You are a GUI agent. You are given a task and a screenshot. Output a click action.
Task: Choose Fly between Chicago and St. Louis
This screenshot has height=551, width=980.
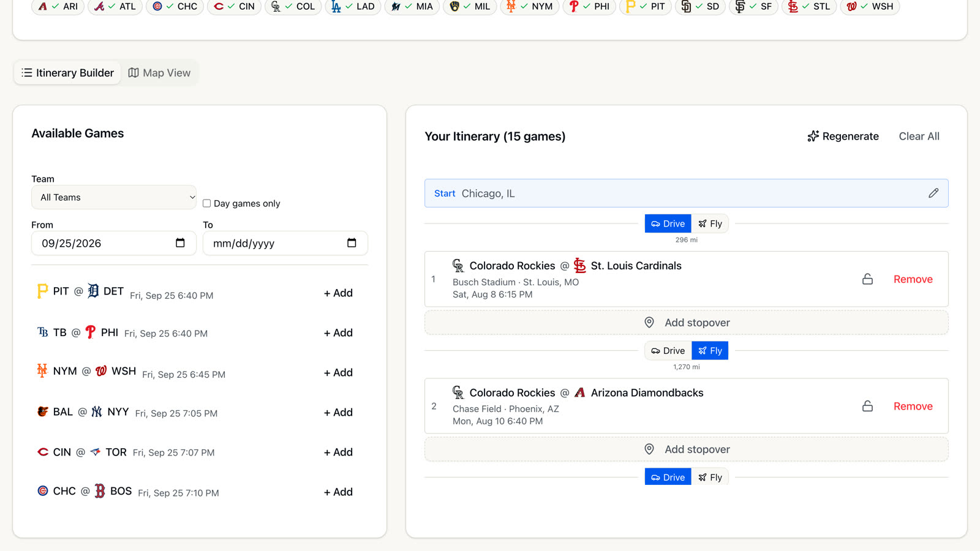pos(710,223)
